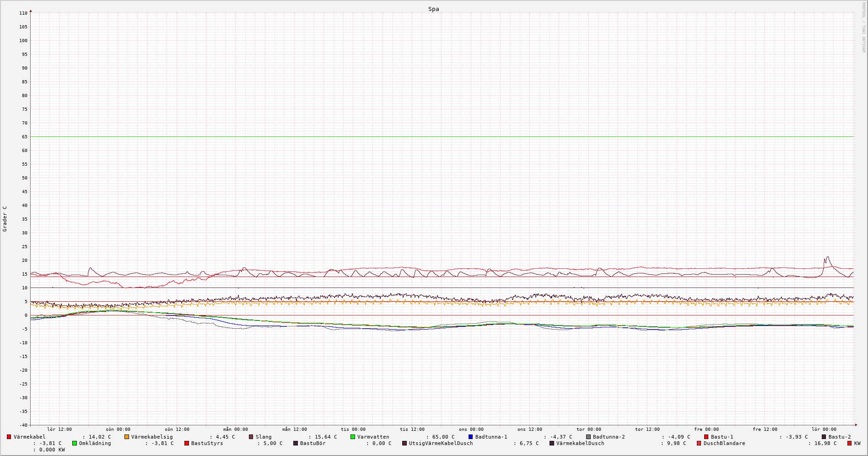Screen dimensions: 868x456
Task: Click the red Värmekabel legend swatch
Action: 9,437
